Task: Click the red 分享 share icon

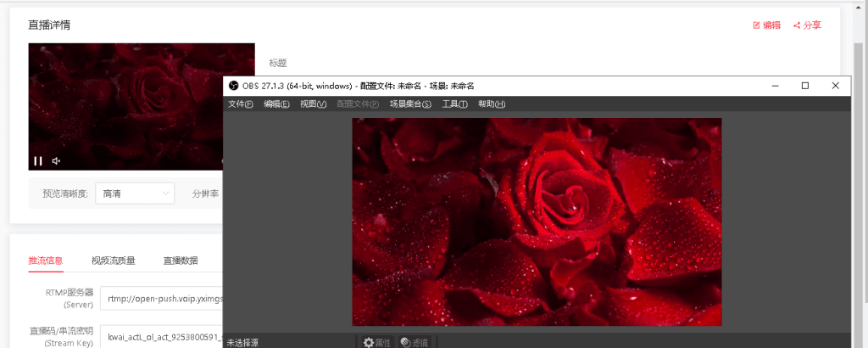Action: 797,25
